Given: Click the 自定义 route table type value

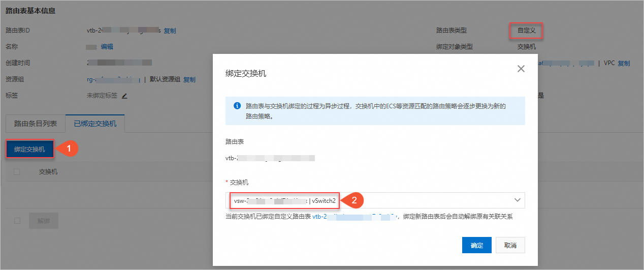Looking at the screenshot, I should click(527, 31).
